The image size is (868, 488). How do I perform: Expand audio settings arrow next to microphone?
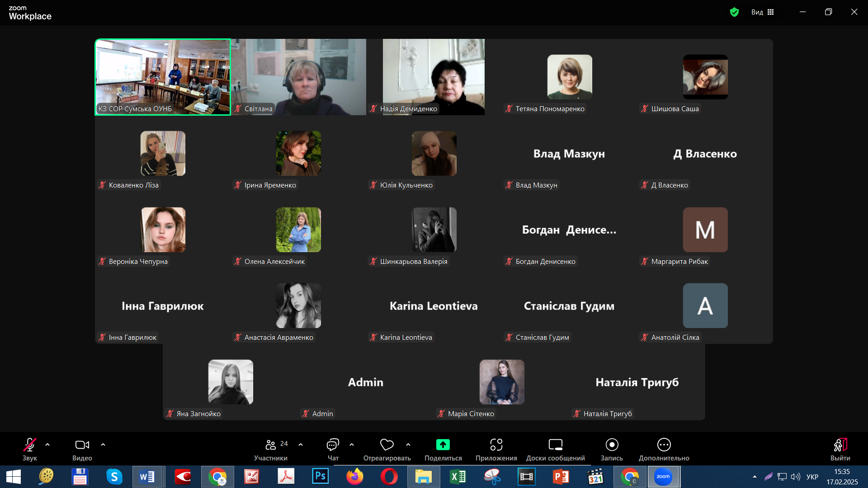(47, 445)
